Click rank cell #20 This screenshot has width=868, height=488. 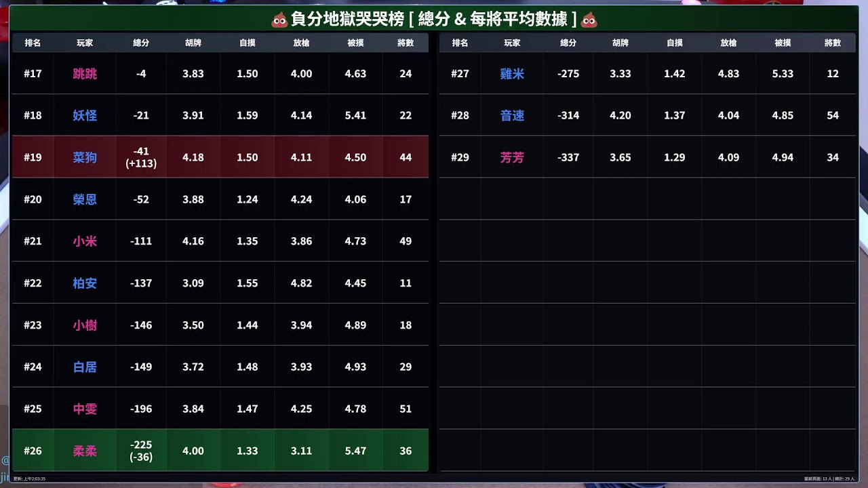coord(33,199)
